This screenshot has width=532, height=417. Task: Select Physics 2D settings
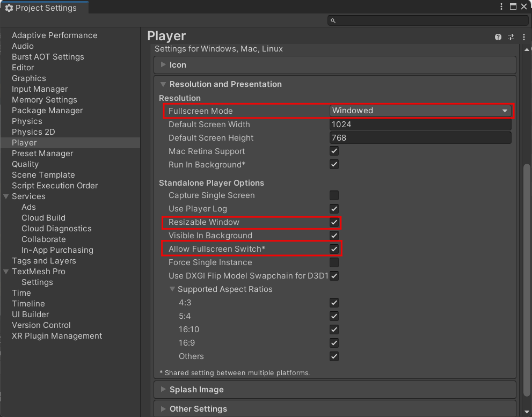tap(33, 132)
